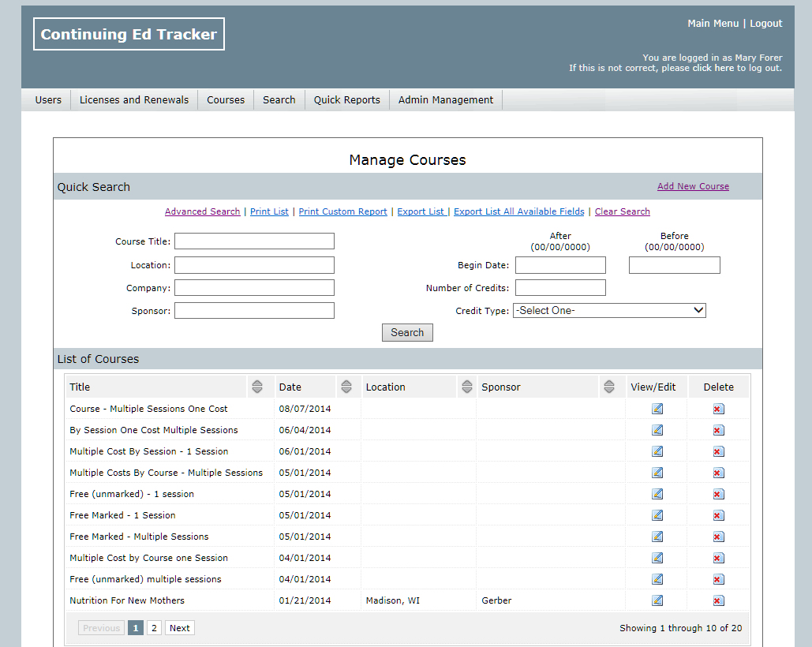
Task: Open the Advanced Search link
Action: click(202, 211)
